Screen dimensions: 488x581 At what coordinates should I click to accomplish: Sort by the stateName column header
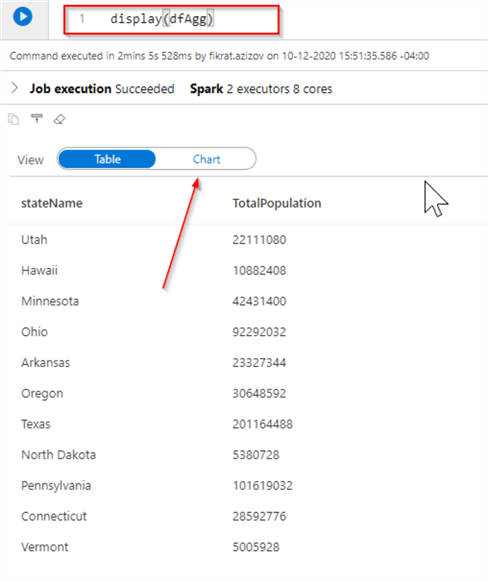click(52, 203)
